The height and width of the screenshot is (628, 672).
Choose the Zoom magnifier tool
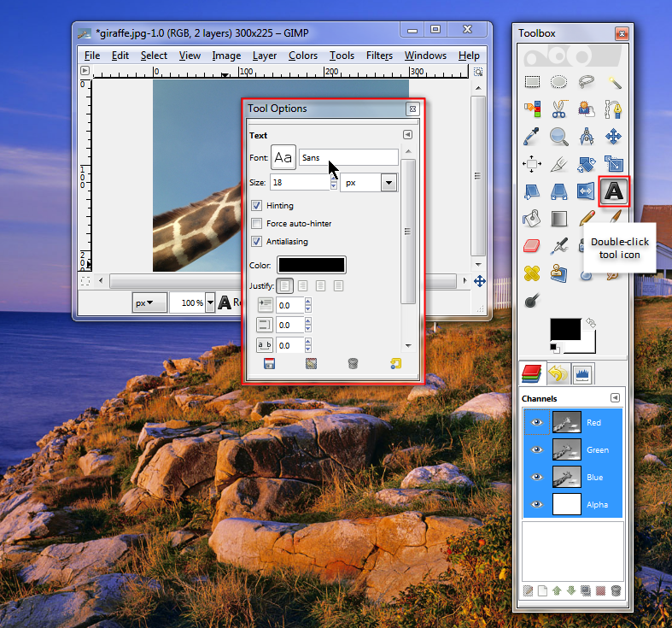click(x=558, y=137)
